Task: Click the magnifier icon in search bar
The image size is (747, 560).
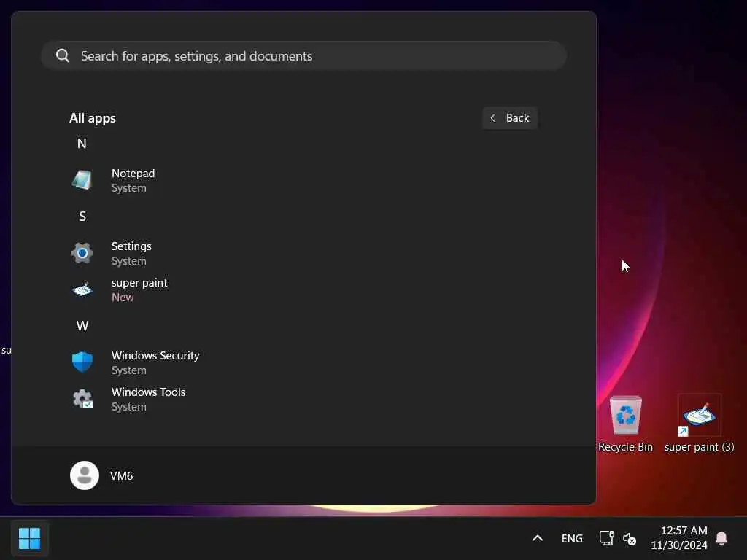Action: [x=63, y=55]
